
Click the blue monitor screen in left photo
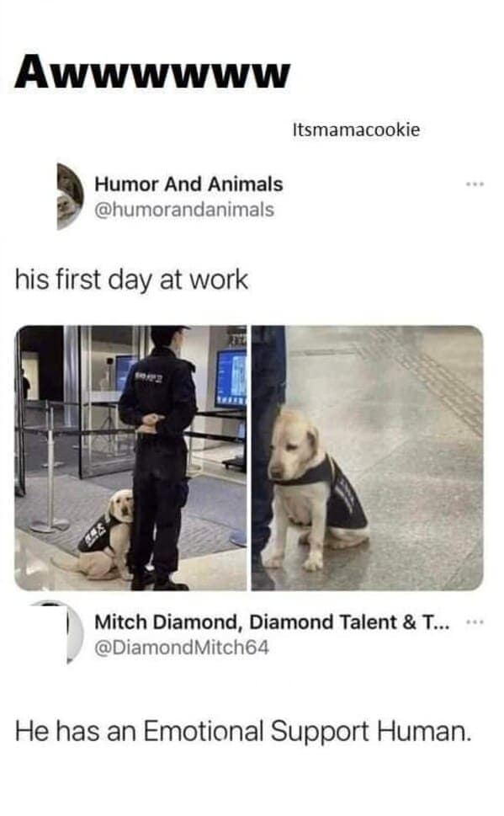(231, 378)
